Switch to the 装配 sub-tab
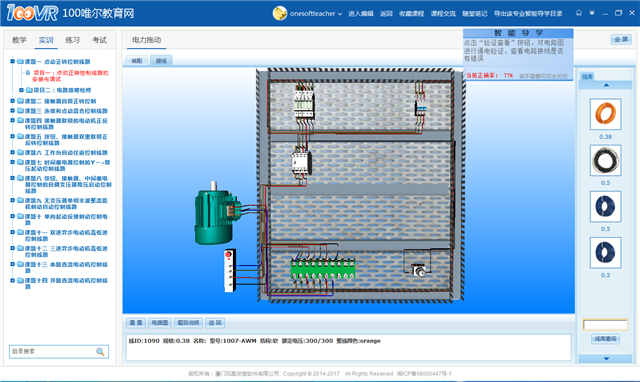This screenshot has width=640, height=382. pyautogui.click(x=137, y=61)
